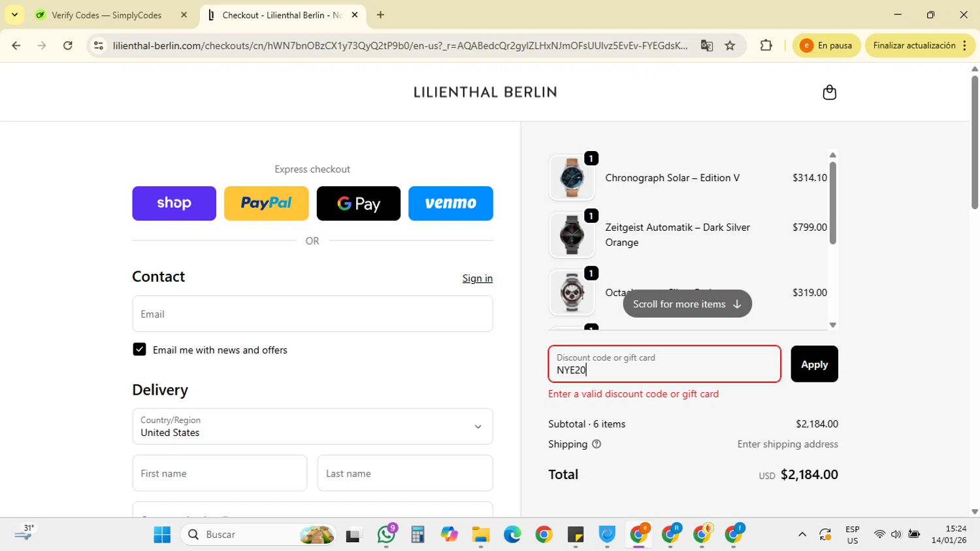
Task: Open the volume speaker tray icon
Action: (896, 535)
